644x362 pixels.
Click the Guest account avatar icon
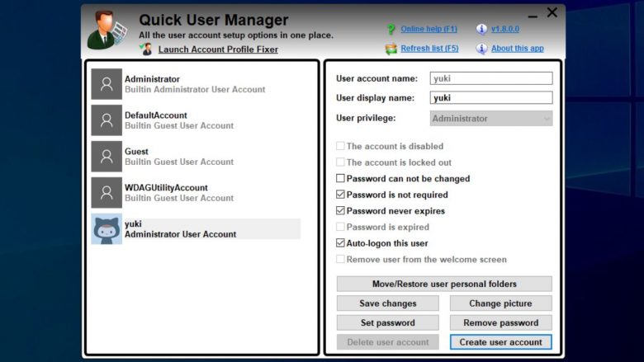pos(107,156)
